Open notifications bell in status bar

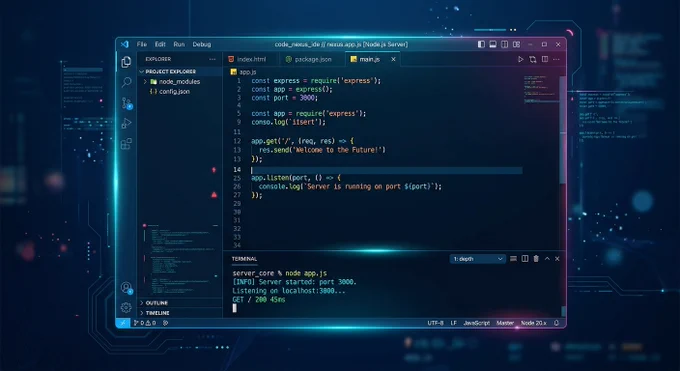556,323
